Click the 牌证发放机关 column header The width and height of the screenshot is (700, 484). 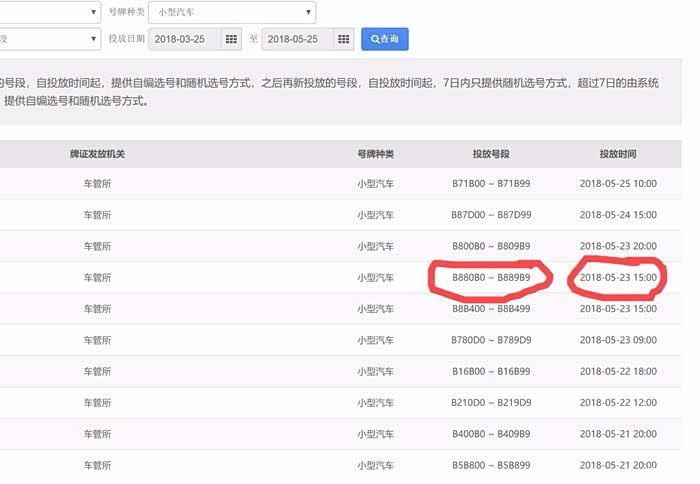coord(97,154)
